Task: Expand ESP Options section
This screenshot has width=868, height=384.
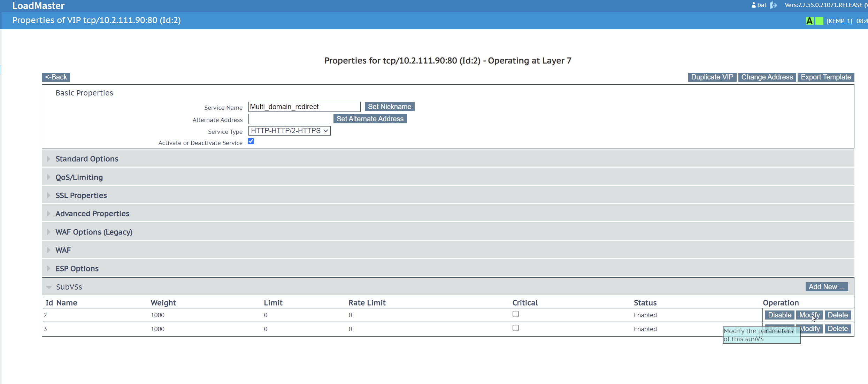Action: coord(448,268)
